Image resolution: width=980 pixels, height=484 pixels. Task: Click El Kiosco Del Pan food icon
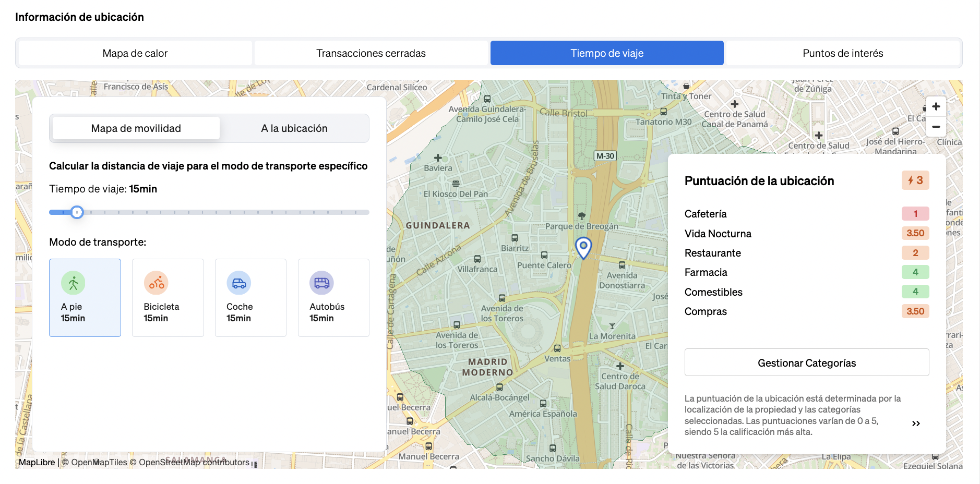456,184
